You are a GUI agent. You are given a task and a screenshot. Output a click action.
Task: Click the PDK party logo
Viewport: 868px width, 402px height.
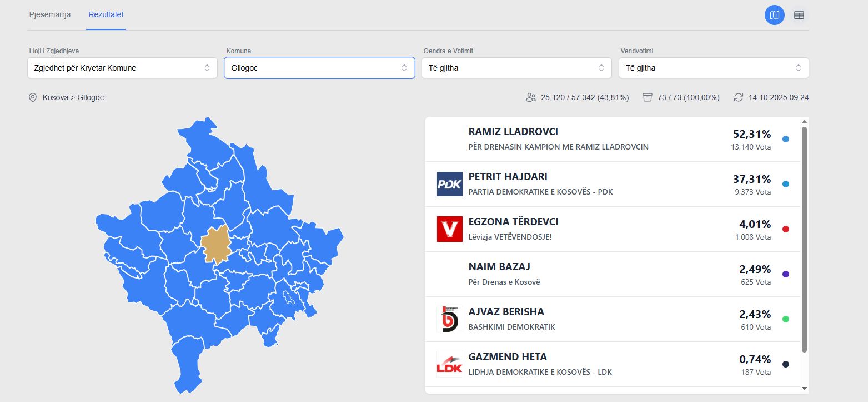point(449,184)
